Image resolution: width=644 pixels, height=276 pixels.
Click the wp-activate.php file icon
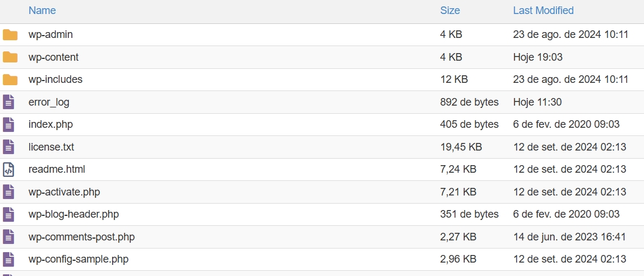8,191
